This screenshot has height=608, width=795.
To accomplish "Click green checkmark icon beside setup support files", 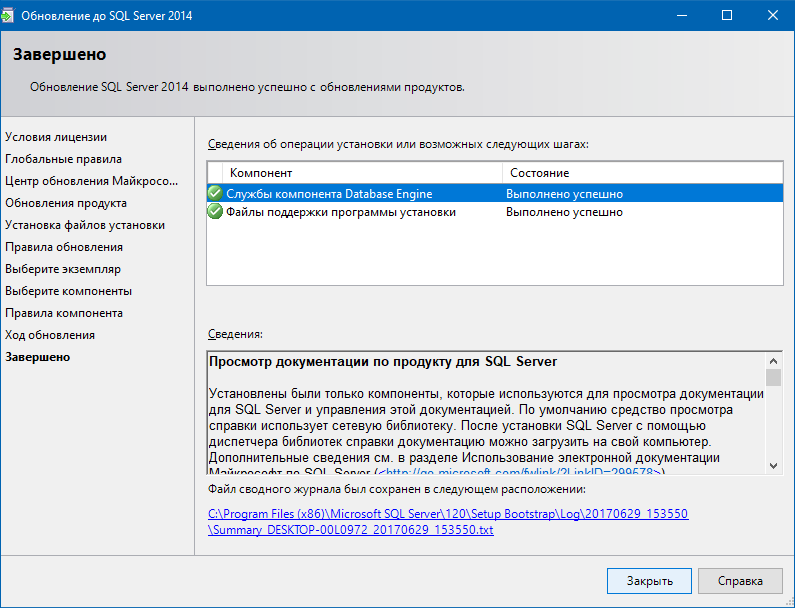I will (215, 211).
